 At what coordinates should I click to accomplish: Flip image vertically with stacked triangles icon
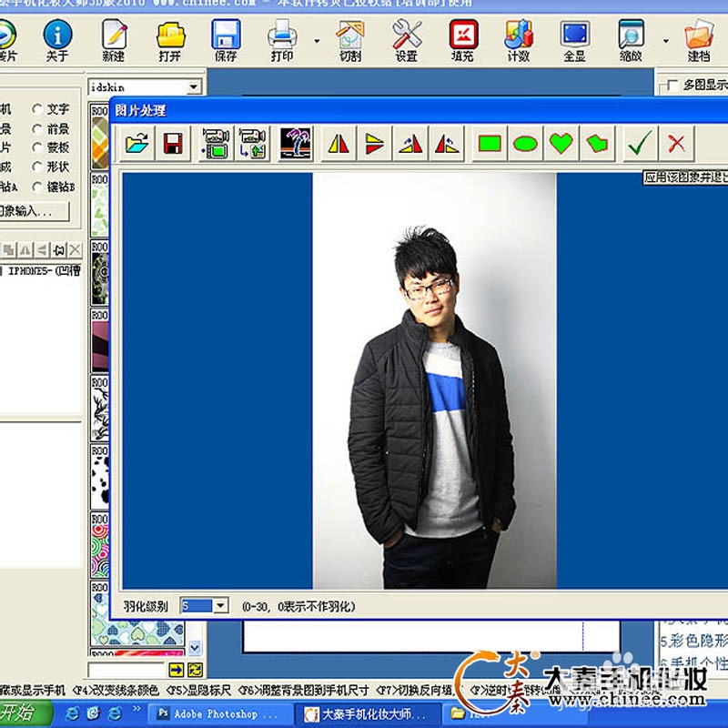pyautogui.click(x=374, y=143)
